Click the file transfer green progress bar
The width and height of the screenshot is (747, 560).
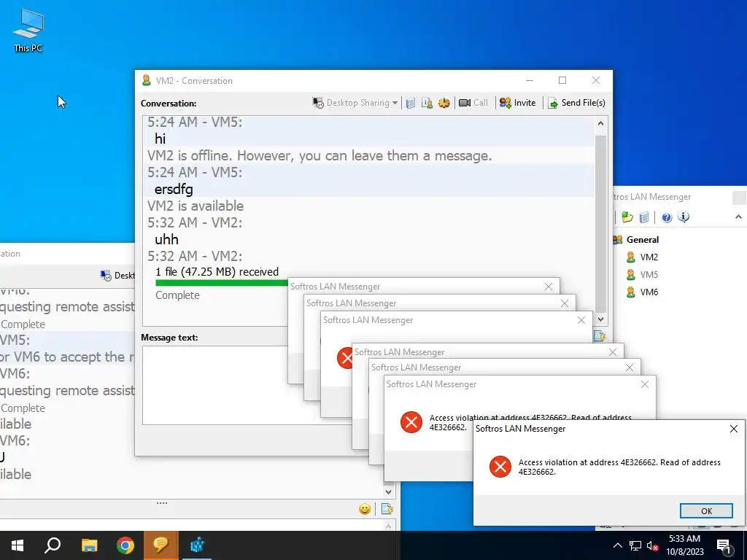(x=222, y=283)
